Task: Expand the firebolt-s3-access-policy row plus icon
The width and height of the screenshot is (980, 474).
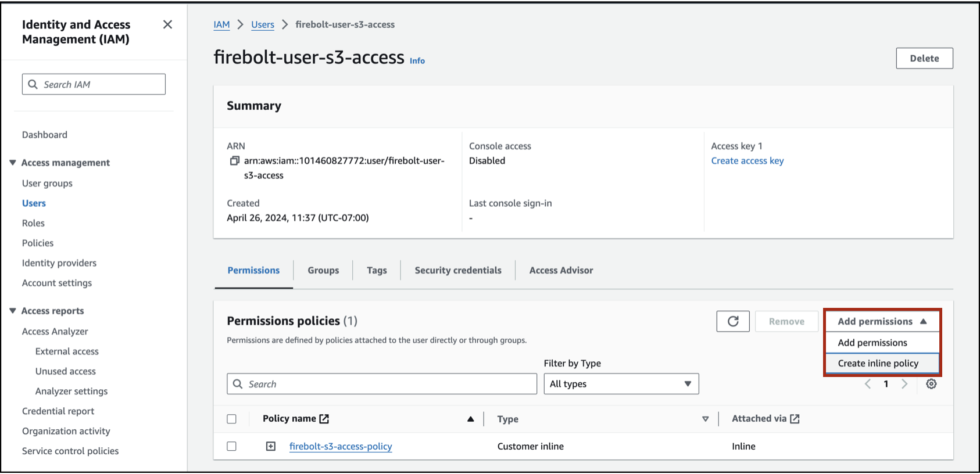Action: 271,446
